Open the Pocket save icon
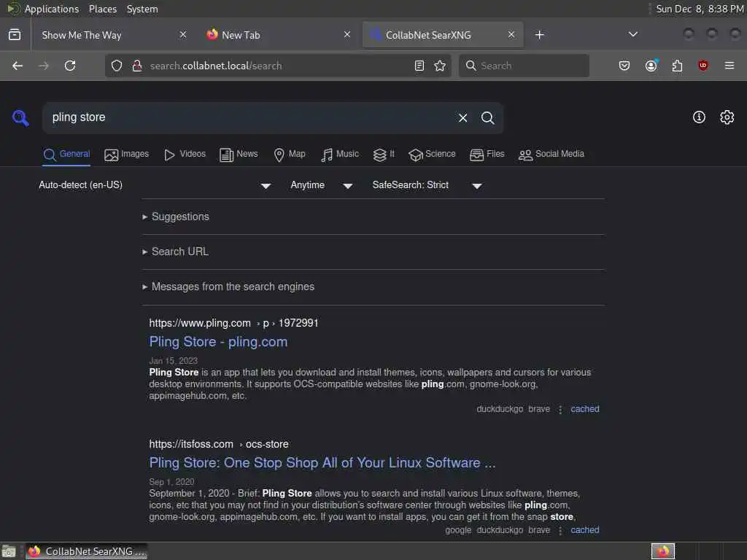The width and height of the screenshot is (747, 560). [624, 66]
